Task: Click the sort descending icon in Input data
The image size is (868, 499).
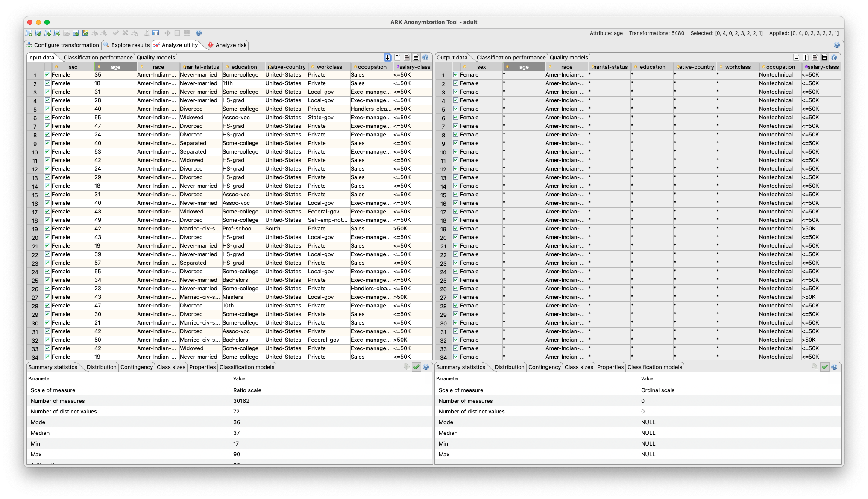Action: click(x=387, y=57)
